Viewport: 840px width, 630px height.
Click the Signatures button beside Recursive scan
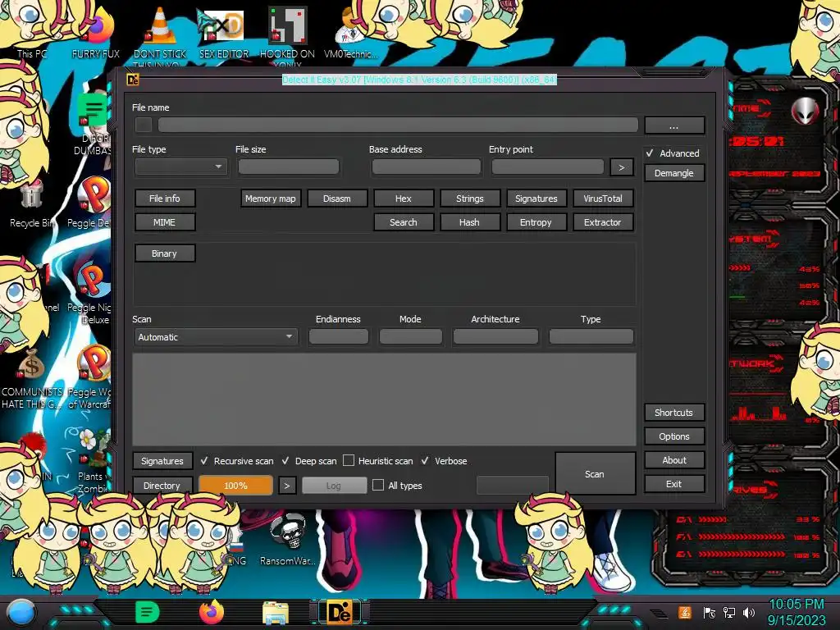pos(162,461)
